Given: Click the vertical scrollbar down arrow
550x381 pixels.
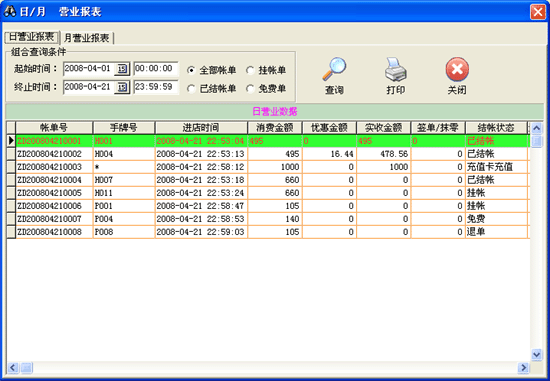Looking at the screenshot, I should 536,355.
